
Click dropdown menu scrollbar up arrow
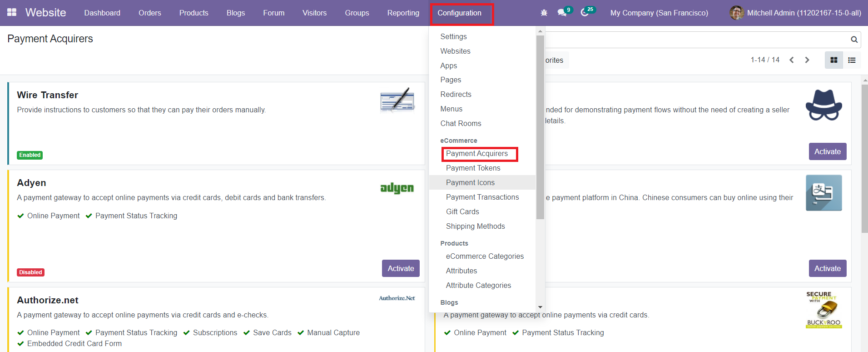540,31
